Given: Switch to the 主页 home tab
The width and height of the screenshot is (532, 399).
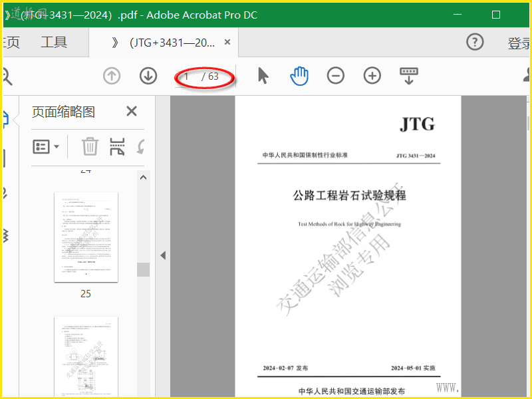Looking at the screenshot, I should [x=11, y=43].
